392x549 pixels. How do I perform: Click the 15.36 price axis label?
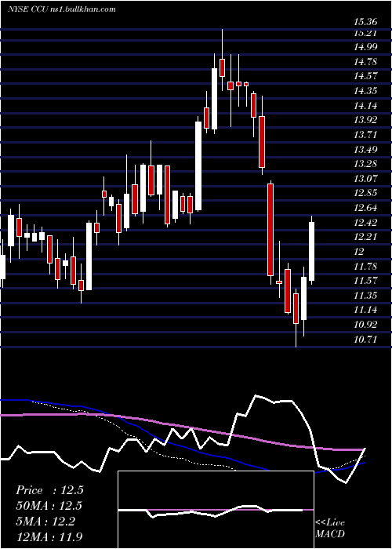[365, 22]
